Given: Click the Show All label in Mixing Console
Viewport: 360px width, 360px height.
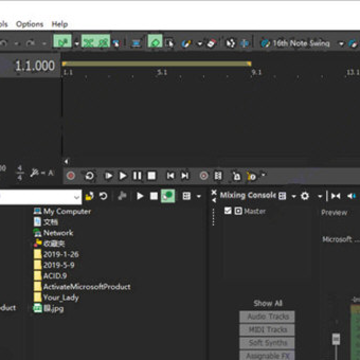Looking at the screenshot, I should pos(268,303).
